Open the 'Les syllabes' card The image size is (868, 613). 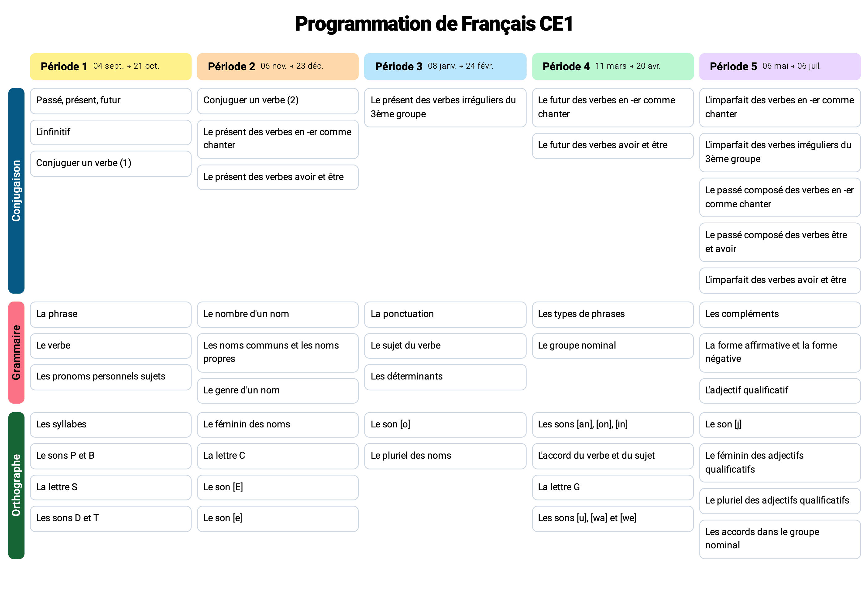110,424
